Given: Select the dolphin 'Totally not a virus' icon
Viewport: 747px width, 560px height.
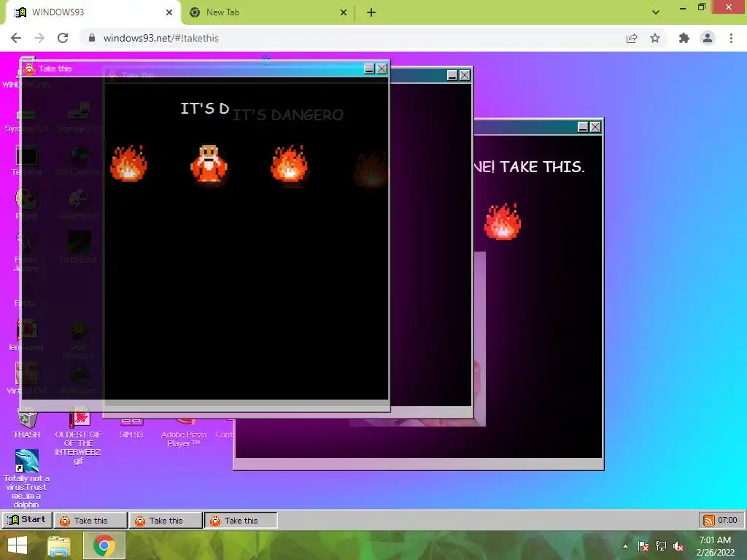Looking at the screenshot, I should point(27,461).
